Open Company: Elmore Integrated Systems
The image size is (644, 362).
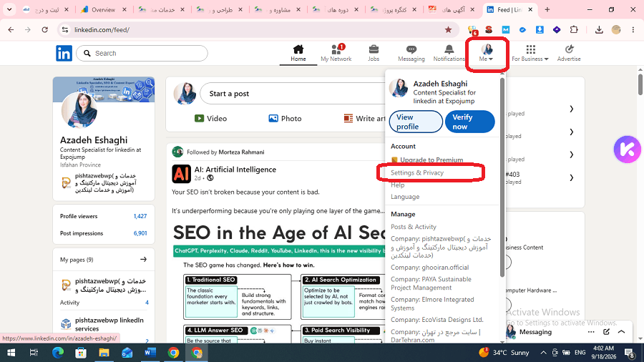click(432, 304)
